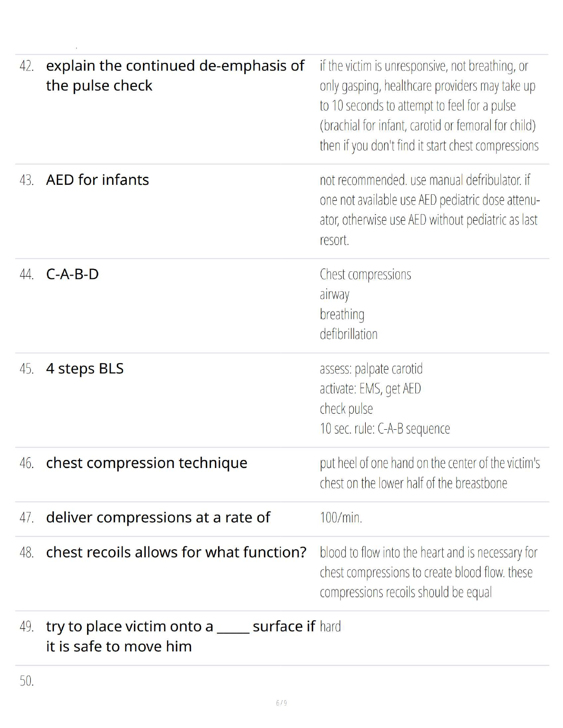Click the "defibrillation" line under C-A-B-D
563x728 pixels.
(x=349, y=334)
